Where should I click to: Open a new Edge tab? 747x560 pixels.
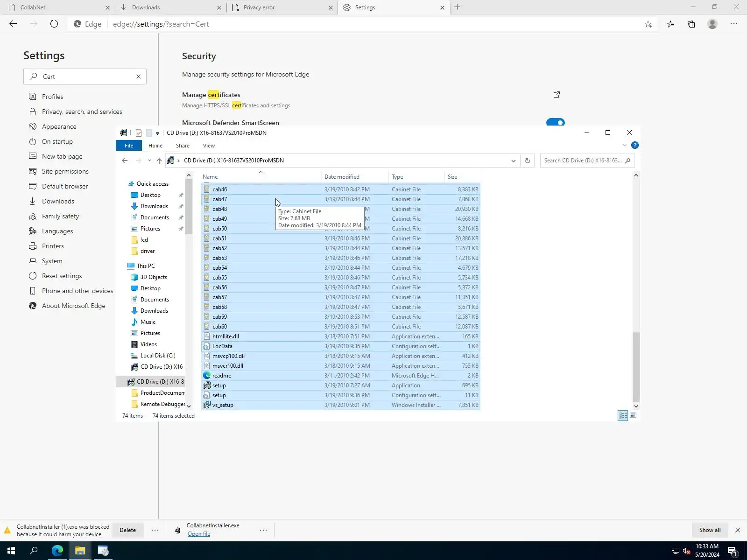click(458, 7)
